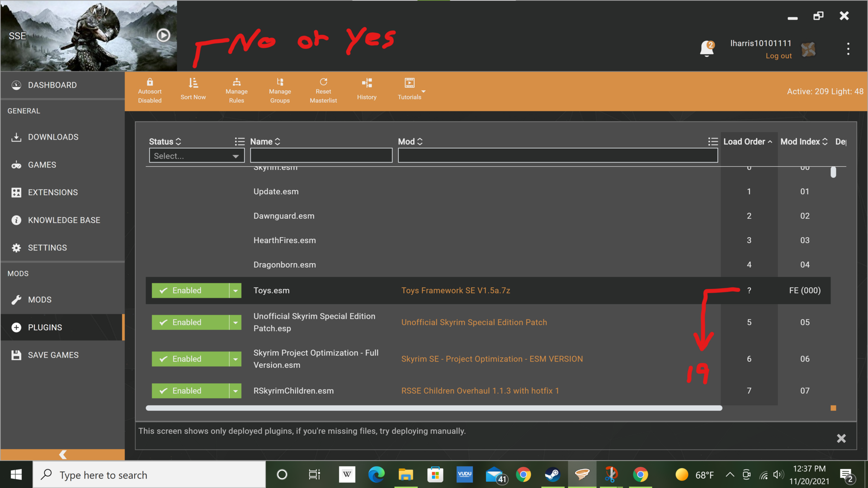Sort by Mod column
868x488 pixels.
(410, 141)
